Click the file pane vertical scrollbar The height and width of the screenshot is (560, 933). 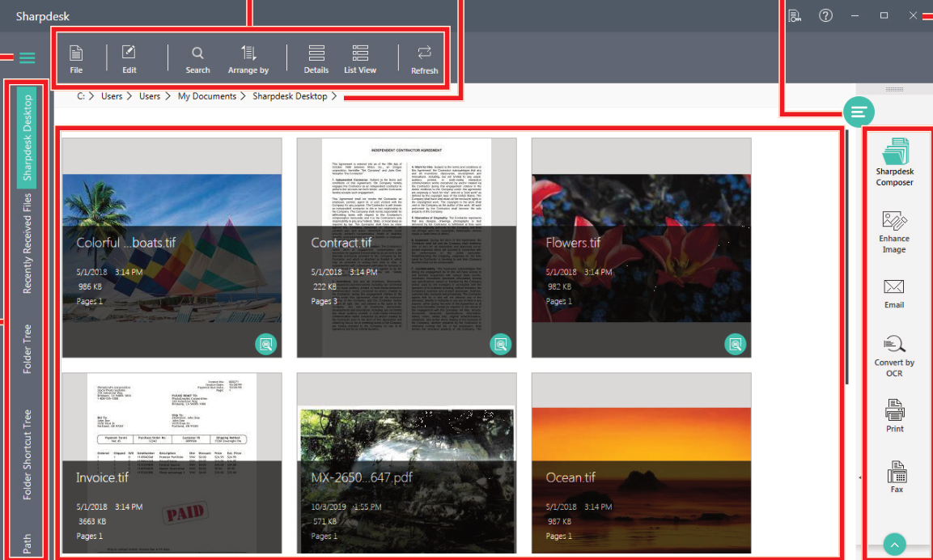click(847, 257)
